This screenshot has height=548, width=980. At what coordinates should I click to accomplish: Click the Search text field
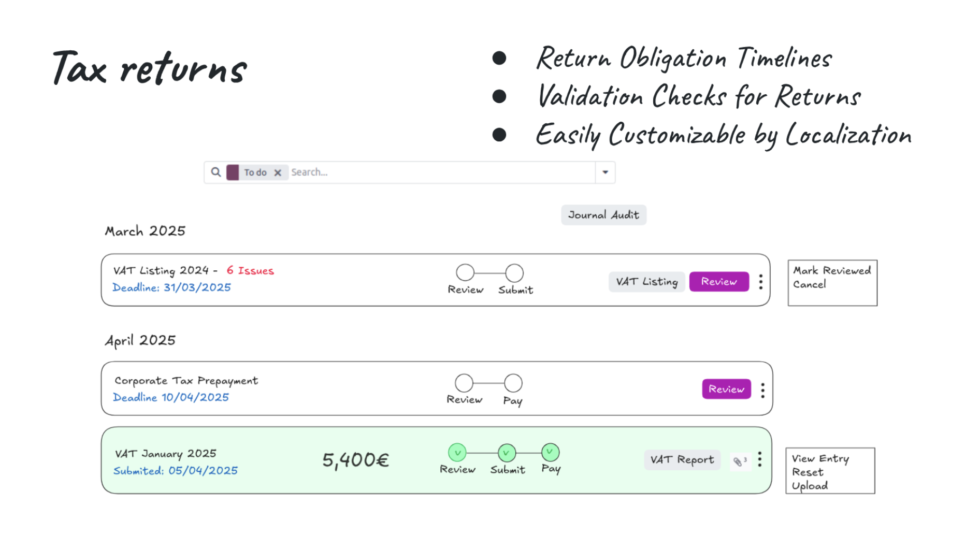(x=440, y=172)
